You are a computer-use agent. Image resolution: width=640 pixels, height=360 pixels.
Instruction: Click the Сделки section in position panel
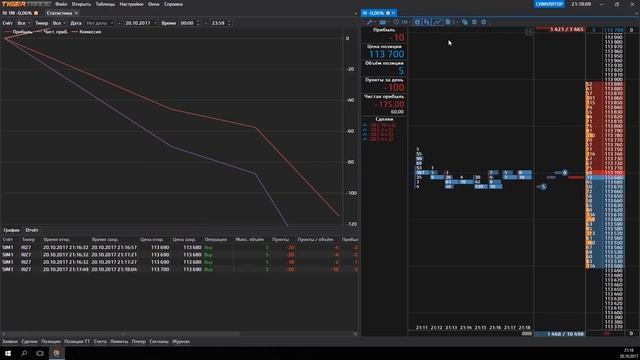384,119
